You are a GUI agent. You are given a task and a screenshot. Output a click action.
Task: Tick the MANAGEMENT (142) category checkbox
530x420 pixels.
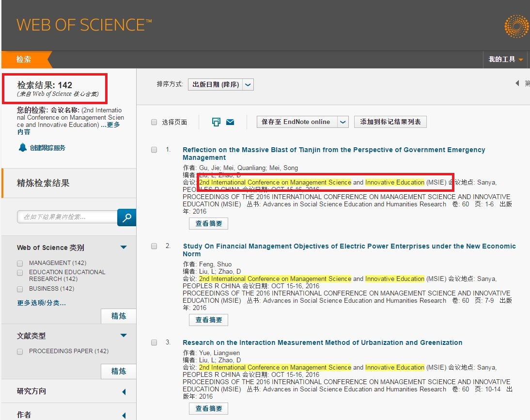coord(20,263)
